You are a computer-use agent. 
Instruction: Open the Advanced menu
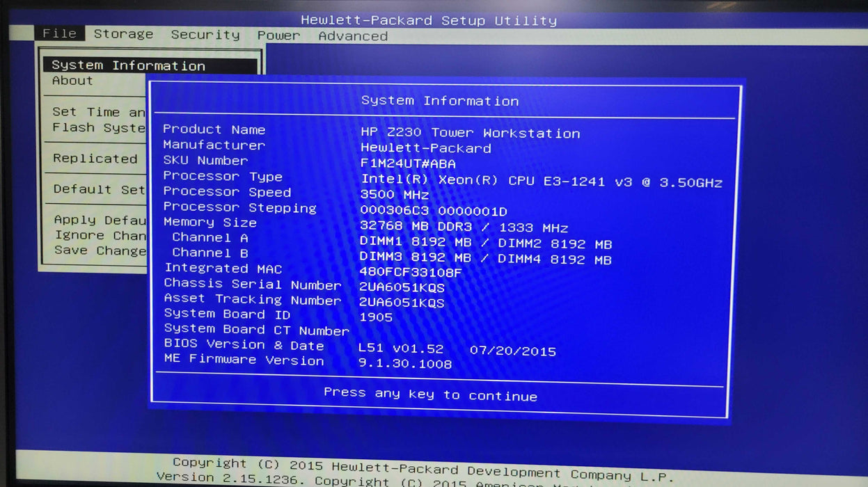[x=353, y=36]
